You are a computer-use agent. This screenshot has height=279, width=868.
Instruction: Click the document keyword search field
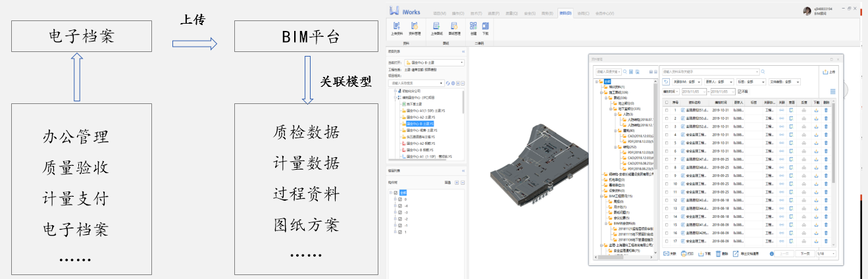coord(712,71)
